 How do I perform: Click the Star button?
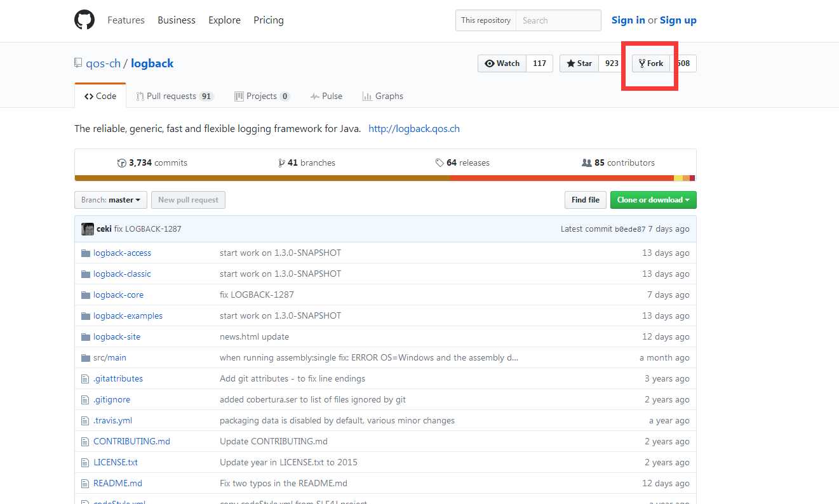[x=579, y=63]
